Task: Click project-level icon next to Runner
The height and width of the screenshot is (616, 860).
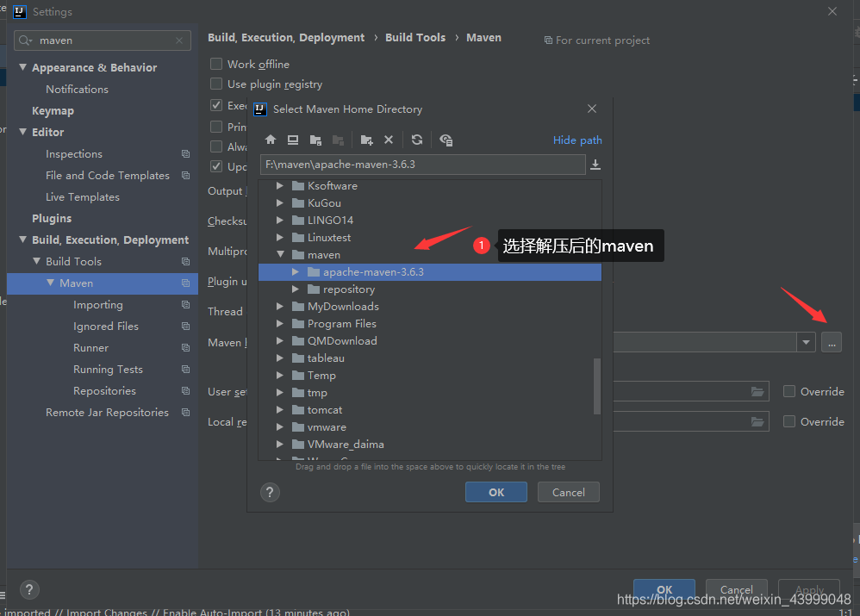Action: [186, 348]
